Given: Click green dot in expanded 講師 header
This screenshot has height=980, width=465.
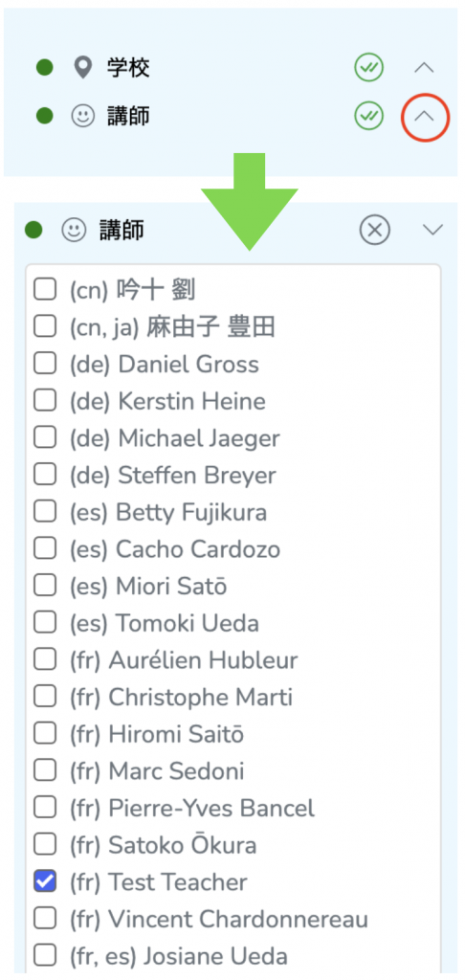Looking at the screenshot, I should [33, 230].
